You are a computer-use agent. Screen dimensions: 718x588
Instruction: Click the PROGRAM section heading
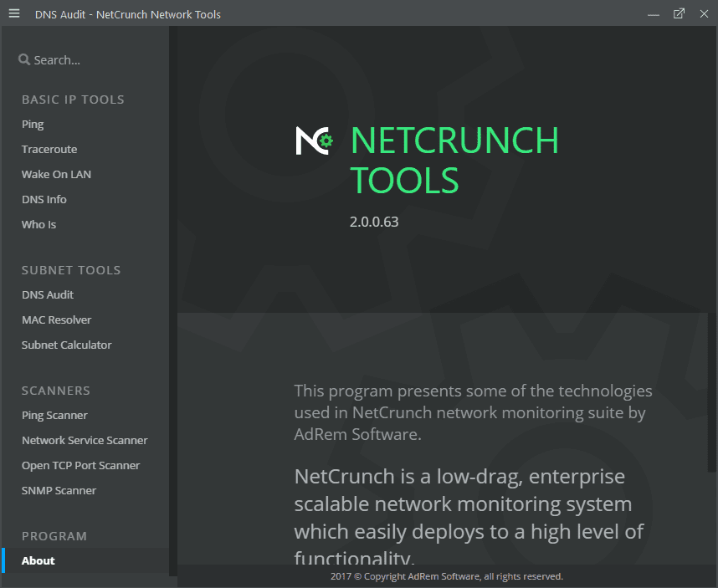tap(54, 536)
